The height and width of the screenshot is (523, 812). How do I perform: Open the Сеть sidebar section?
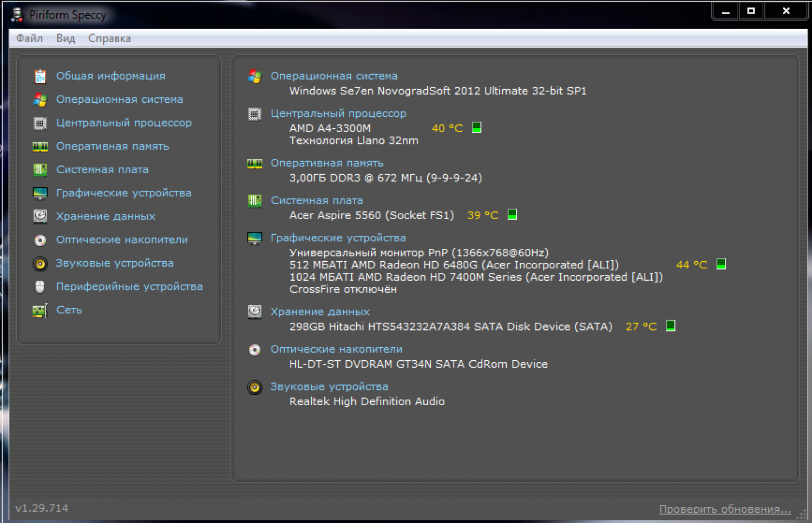coord(69,310)
